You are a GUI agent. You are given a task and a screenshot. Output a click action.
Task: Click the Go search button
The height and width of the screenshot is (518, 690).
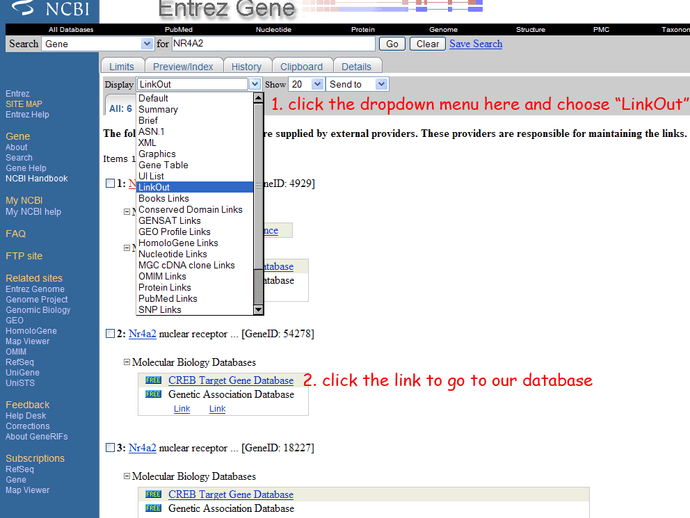pos(392,44)
